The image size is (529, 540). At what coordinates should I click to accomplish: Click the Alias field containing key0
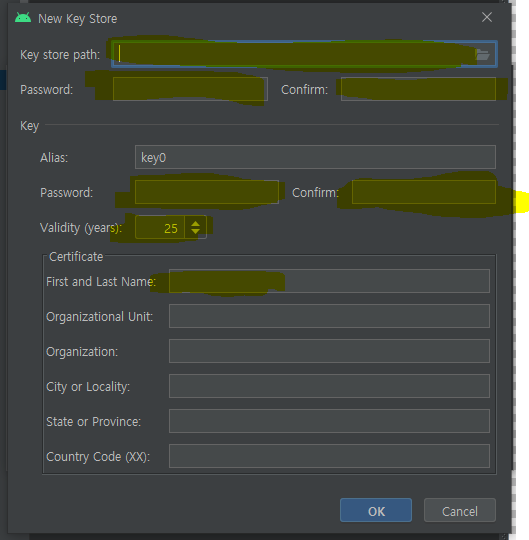(315, 157)
